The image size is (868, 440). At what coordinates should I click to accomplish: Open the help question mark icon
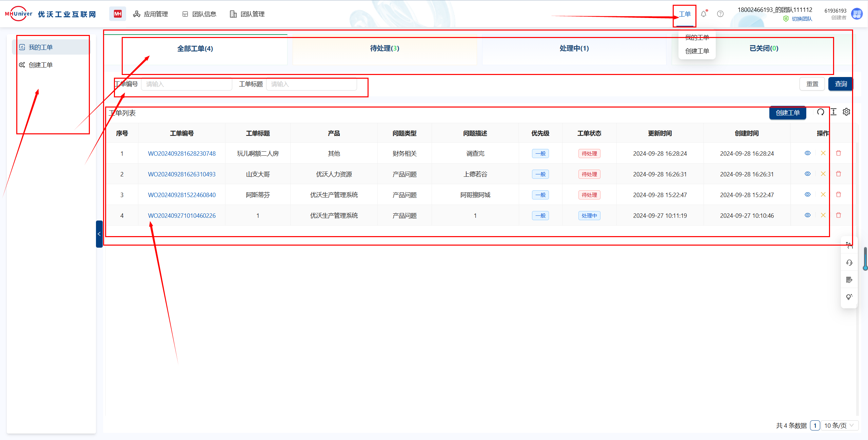pos(720,14)
